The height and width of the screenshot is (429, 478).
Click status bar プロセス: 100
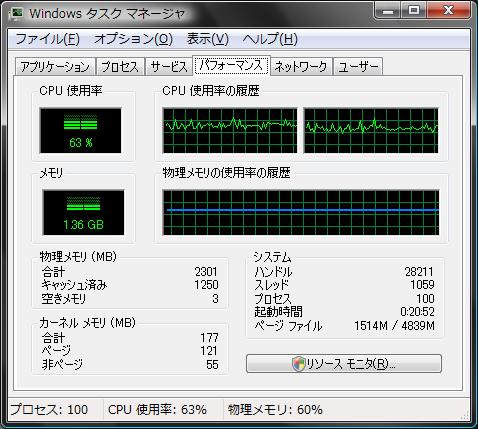pos(49,409)
